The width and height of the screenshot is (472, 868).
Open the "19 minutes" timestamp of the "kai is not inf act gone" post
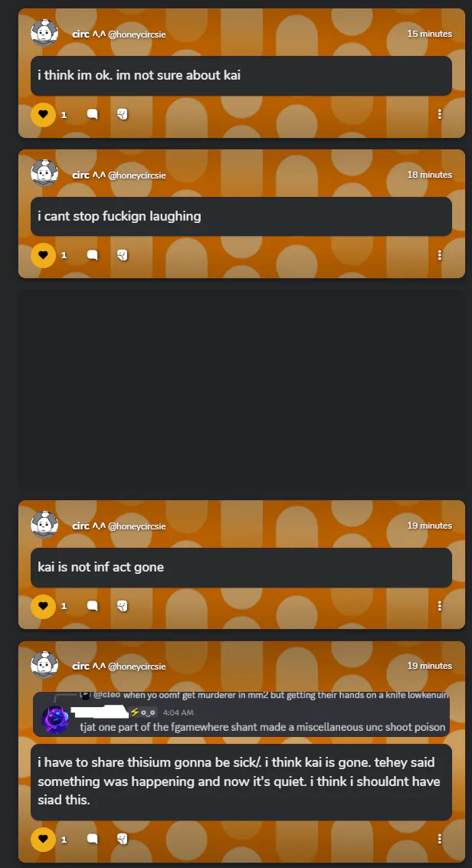(429, 526)
